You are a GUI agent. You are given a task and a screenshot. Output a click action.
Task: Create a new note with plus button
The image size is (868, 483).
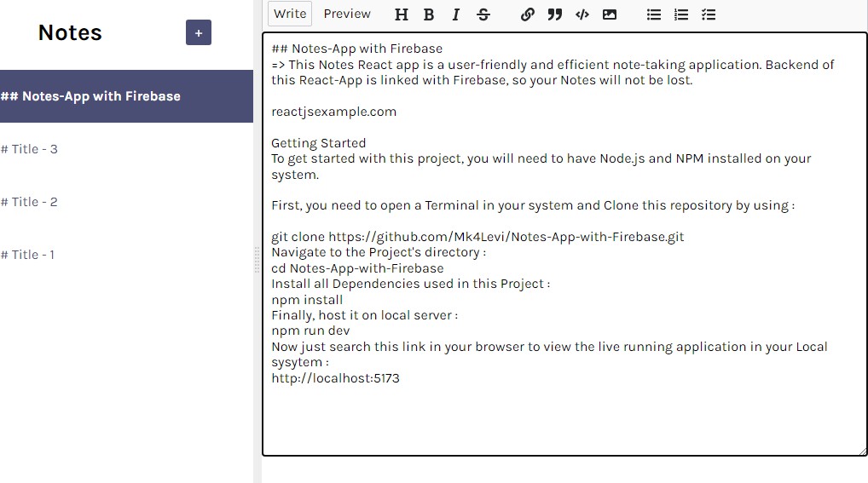(x=199, y=33)
